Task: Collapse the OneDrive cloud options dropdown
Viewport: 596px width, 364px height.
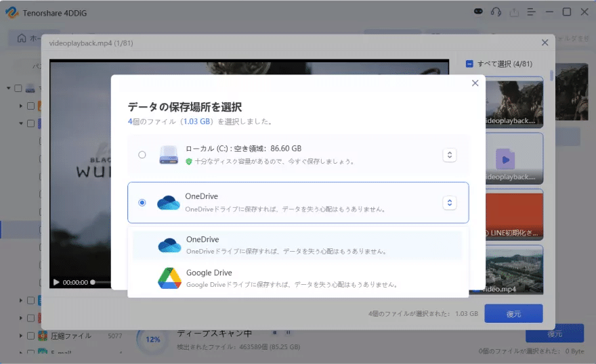Action: tap(449, 203)
